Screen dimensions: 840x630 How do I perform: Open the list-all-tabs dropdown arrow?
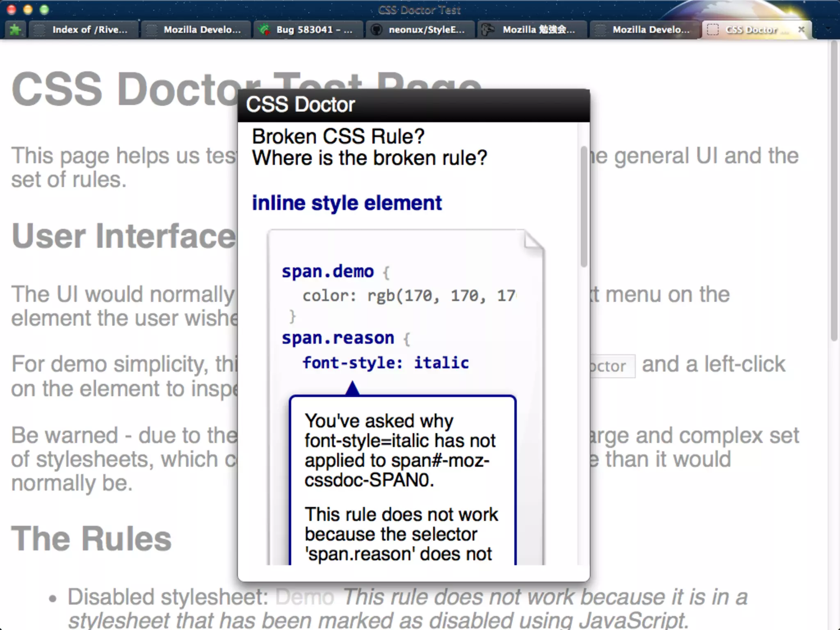[828, 30]
